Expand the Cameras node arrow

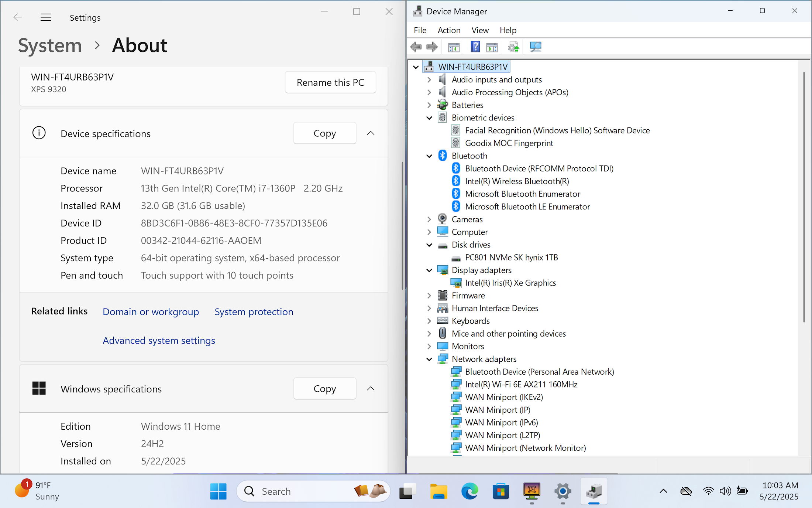pos(429,219)
